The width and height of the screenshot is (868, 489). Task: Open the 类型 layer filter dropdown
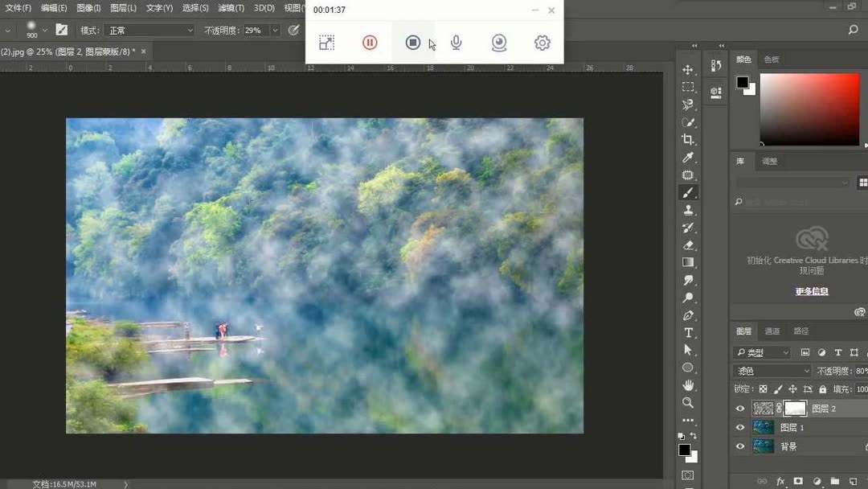click(761, 352)
